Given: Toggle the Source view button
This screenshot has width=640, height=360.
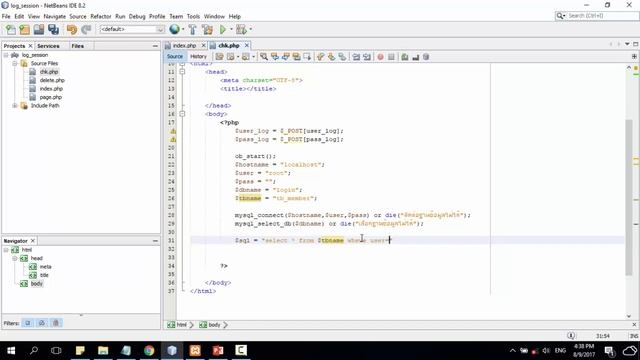Looking at the screenshot, I should click(175, 57).
